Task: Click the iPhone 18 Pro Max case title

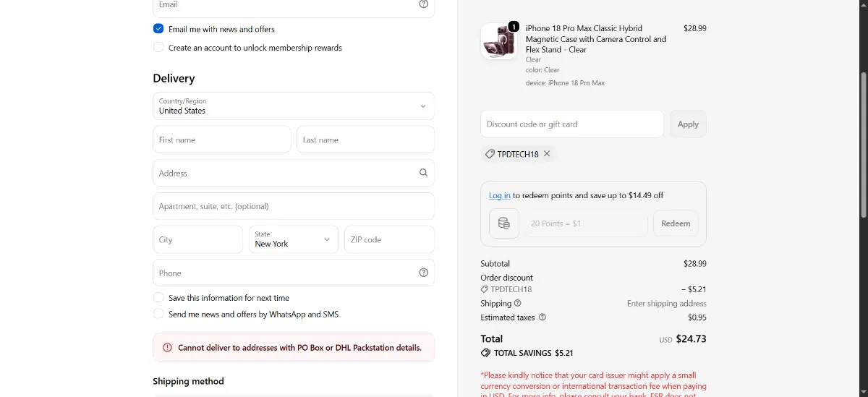Action: (x=596, y=39)
